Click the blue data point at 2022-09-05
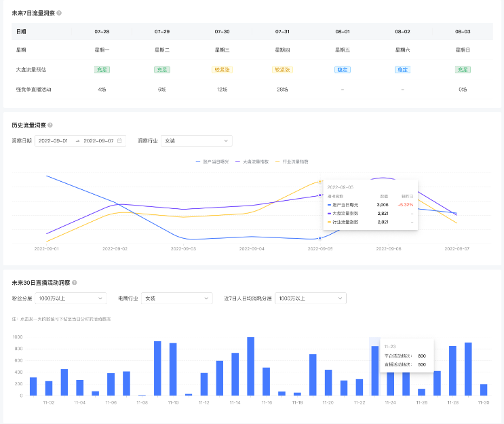 coord(320,239)
